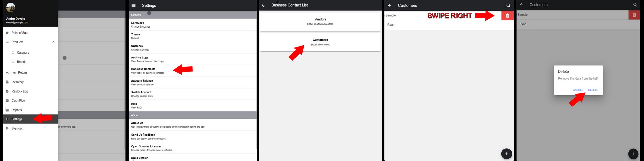Click the Inventory icon in the sidebar
The height and width of the screenshot is (161, 644).
tap(7, 82)
